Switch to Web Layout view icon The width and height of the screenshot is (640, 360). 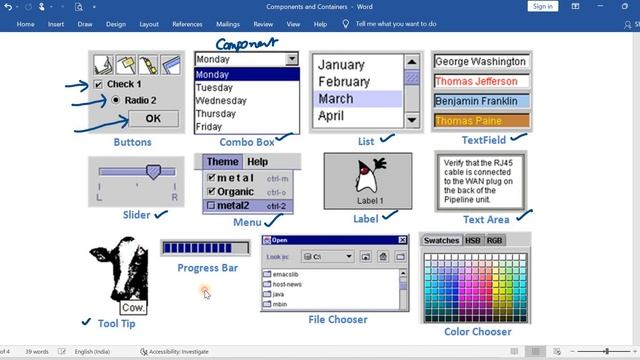(557, 351)
